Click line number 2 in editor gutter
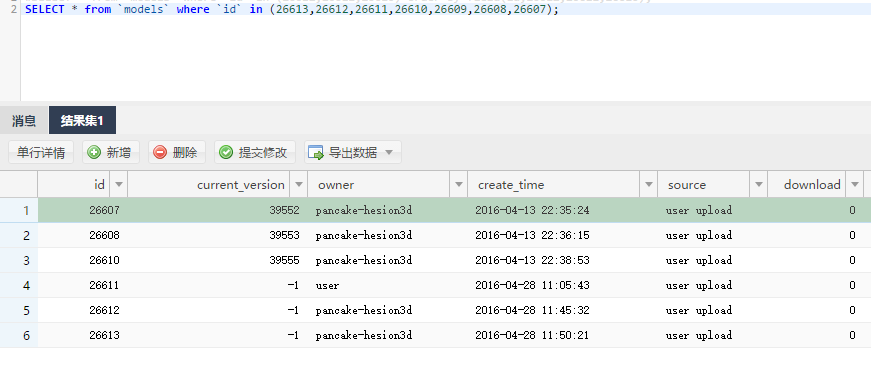This screenshot has height=389, width=871. [13, 9]
